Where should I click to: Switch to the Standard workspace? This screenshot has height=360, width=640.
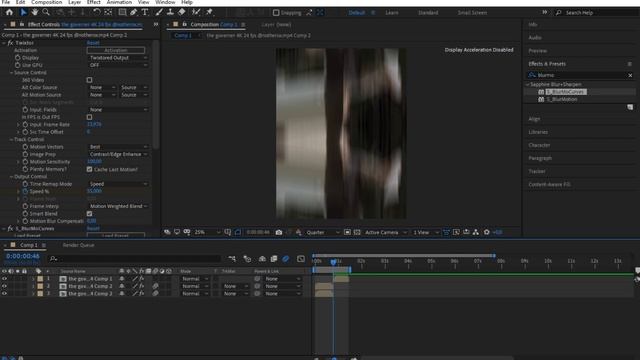428,13
